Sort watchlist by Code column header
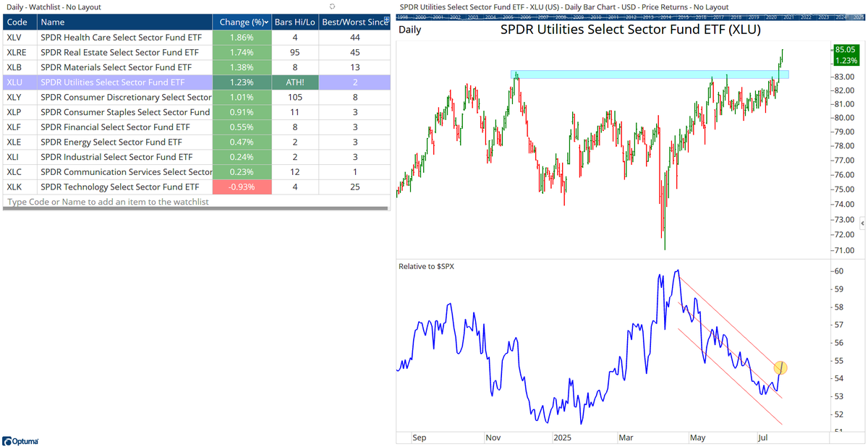This screenshot has height=447, width=868. coord(20,22)
